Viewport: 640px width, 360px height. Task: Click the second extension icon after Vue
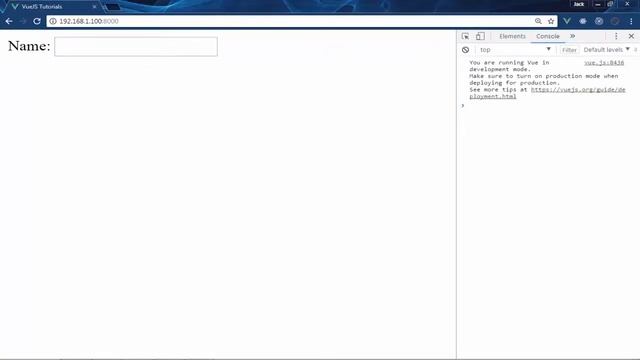(x=583, y=21)
